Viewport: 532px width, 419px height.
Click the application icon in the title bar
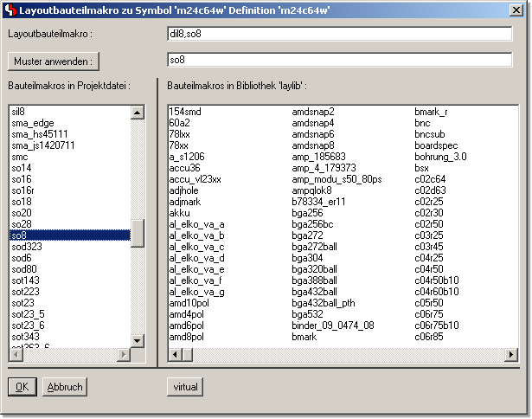(x=9, y=9)
